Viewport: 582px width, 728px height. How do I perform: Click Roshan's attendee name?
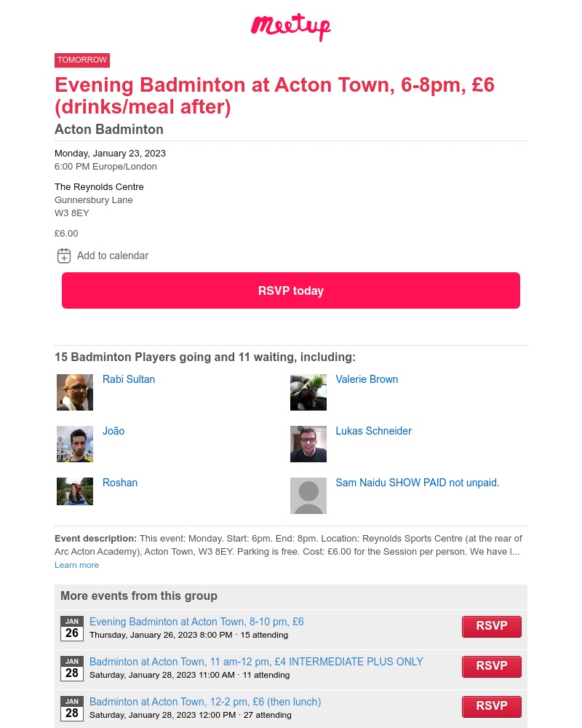pos(119,483)
